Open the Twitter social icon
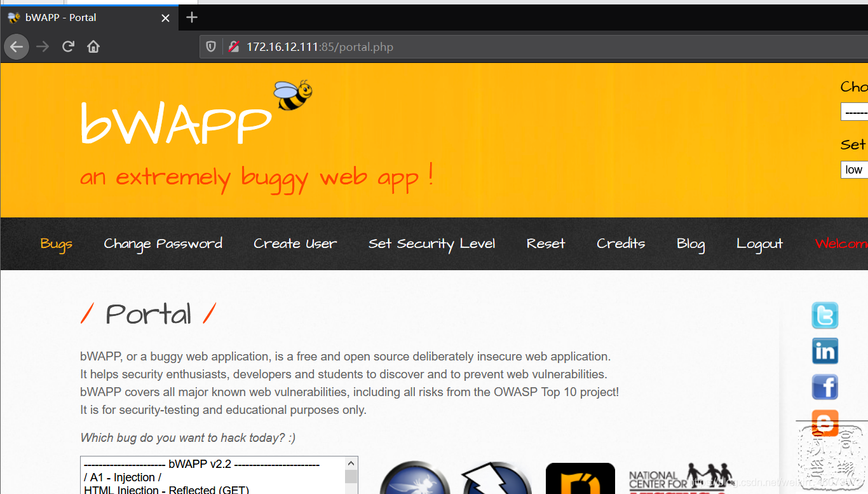This screenshot has width=868, height=494. pos(825,315)
